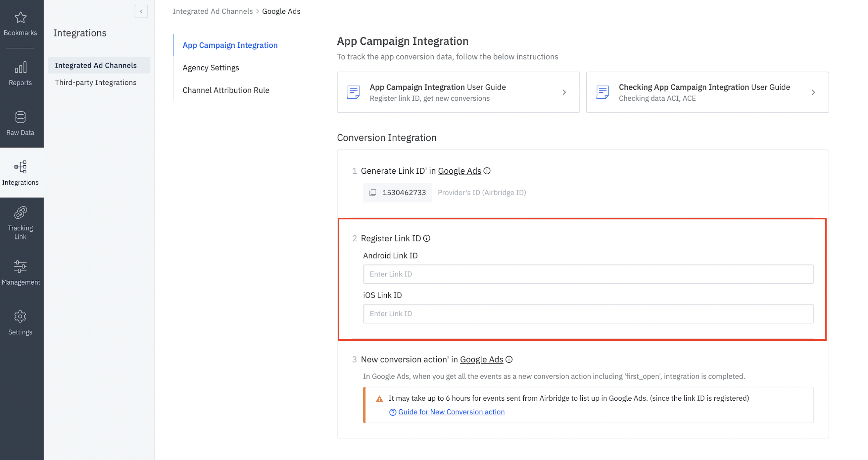Open the Settings gear icon

point(20,316)
